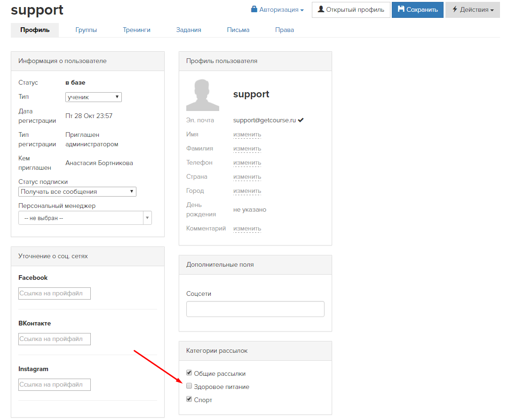Click изменить next to Страна
508x420 pixels.
tap(247, 177)
